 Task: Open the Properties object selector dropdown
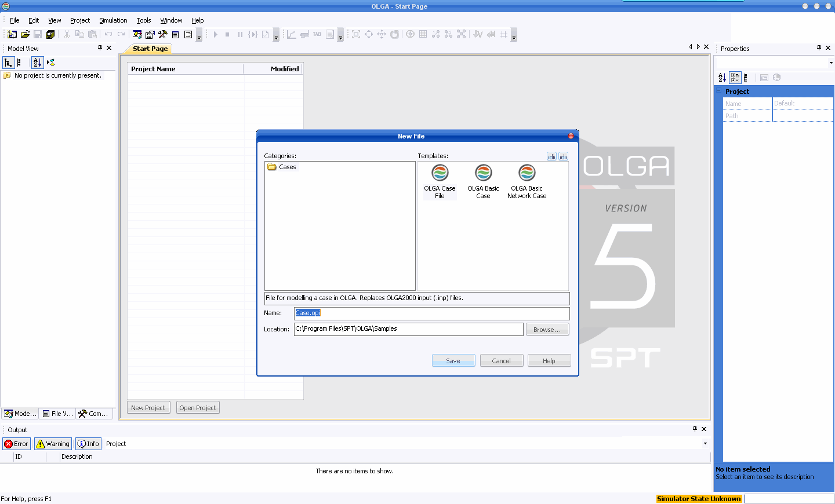click(830, 63)
